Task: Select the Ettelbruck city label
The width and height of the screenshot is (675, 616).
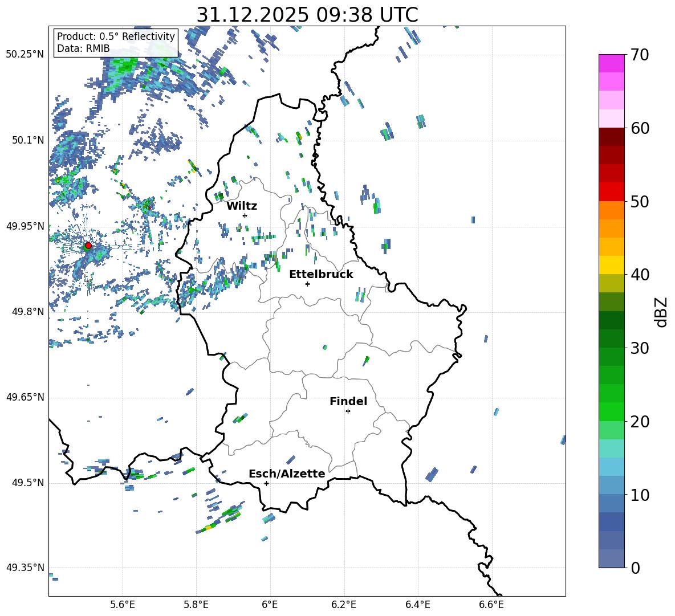Action: tap(321, 274)
